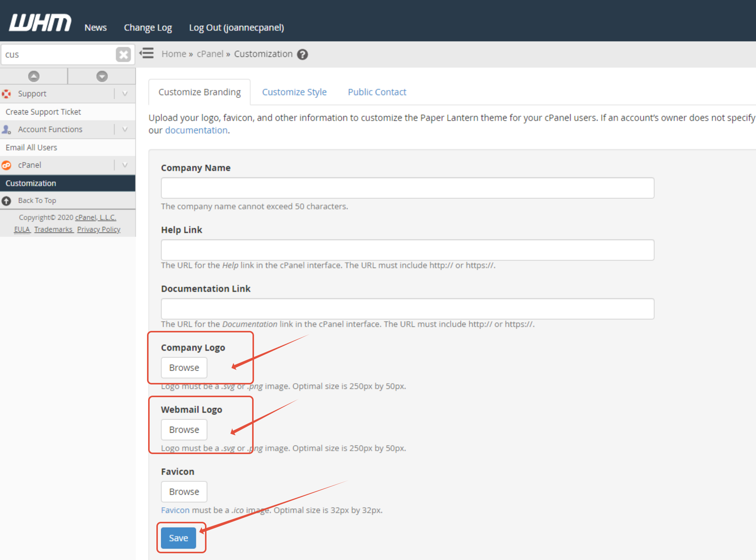Screen dimensions: 756x560
Task: Open the documentation link
Action: pos(196,130)
